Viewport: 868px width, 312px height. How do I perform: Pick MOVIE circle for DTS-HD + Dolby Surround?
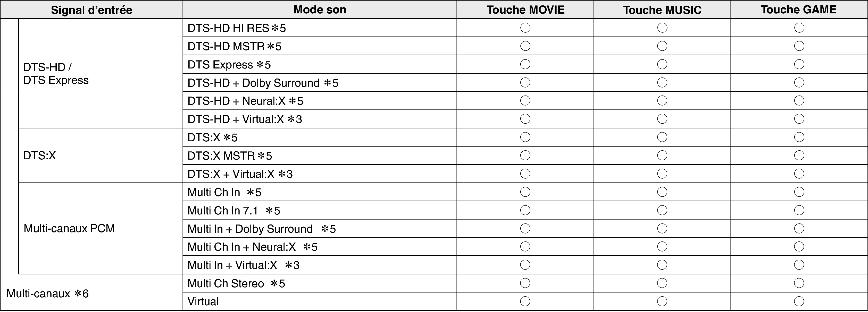pos(525,82)
